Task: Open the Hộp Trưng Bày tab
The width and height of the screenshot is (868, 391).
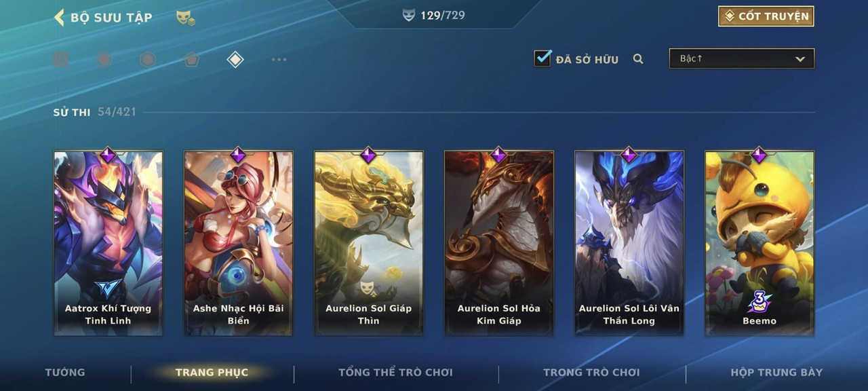Action: [776, 372]
